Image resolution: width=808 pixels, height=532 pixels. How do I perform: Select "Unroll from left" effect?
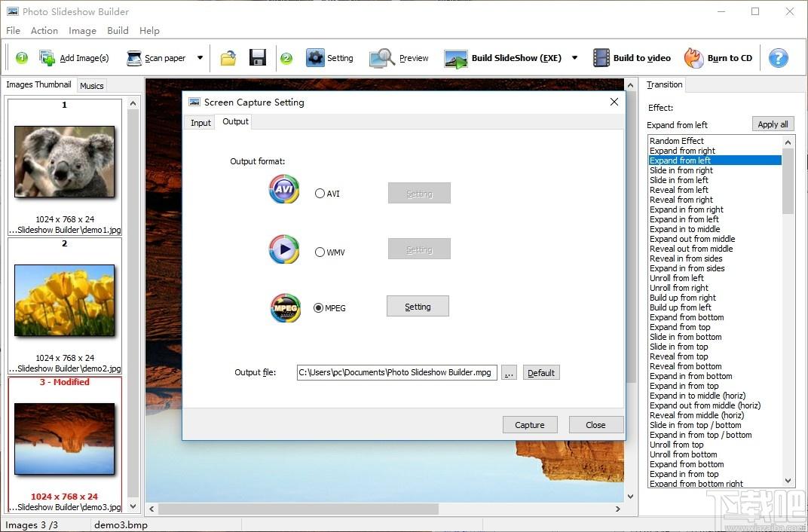[x=715, y=277]
